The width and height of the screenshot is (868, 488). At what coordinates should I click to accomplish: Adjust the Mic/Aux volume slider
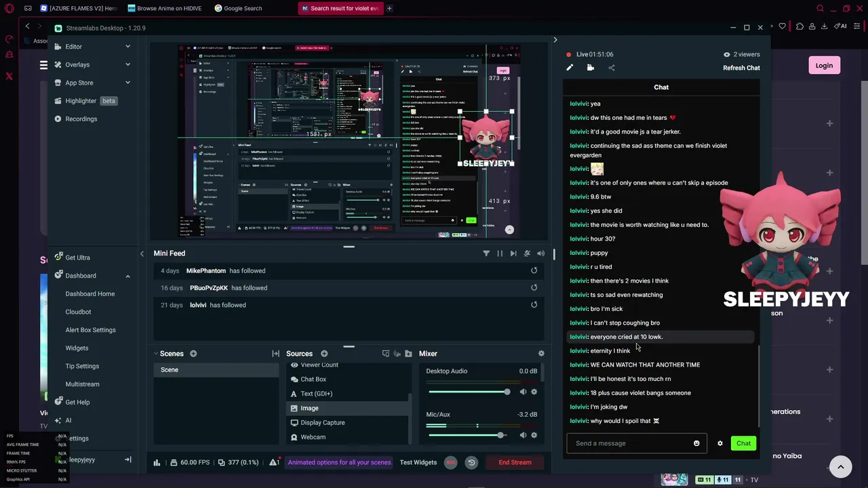(469, 435)
